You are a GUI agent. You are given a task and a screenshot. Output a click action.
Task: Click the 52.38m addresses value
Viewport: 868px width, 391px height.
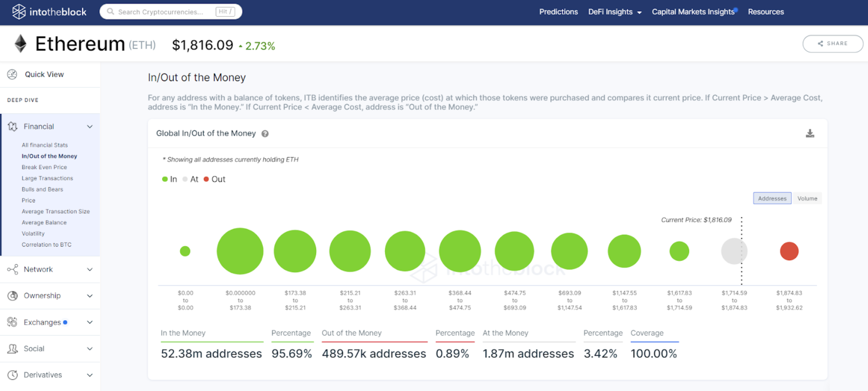point(211,354)
